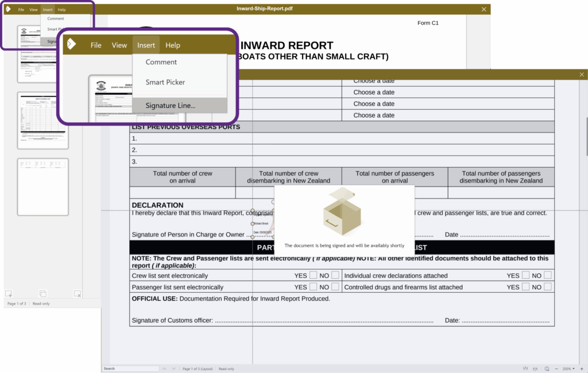Click the app logo in the magnified menu bar

coord(72,45)
